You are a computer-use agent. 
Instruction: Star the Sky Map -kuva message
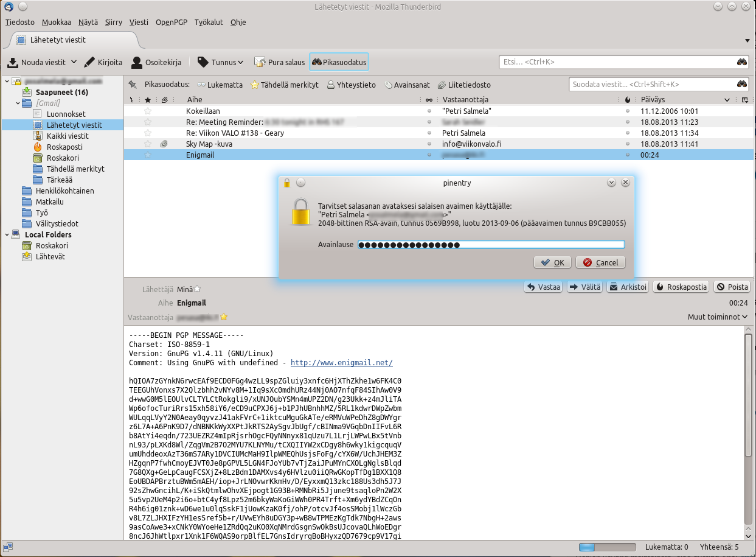pos(147,144)
